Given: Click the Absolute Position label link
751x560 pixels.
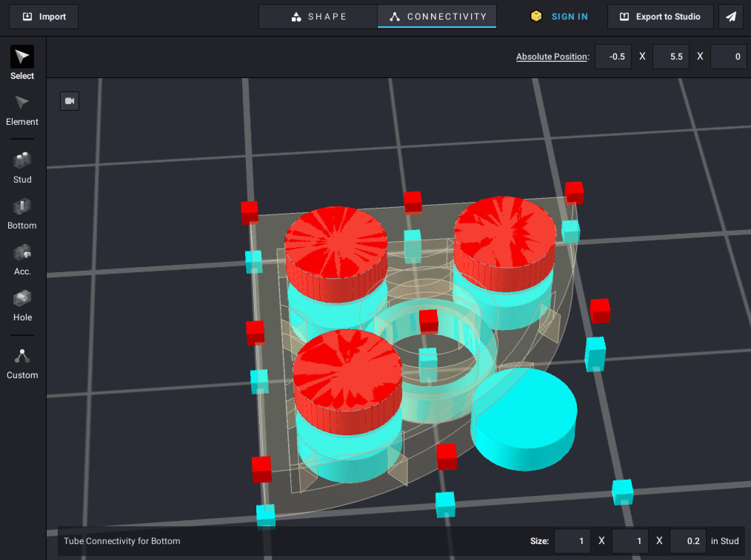Looking at the screenshot, I should point(552,57).
